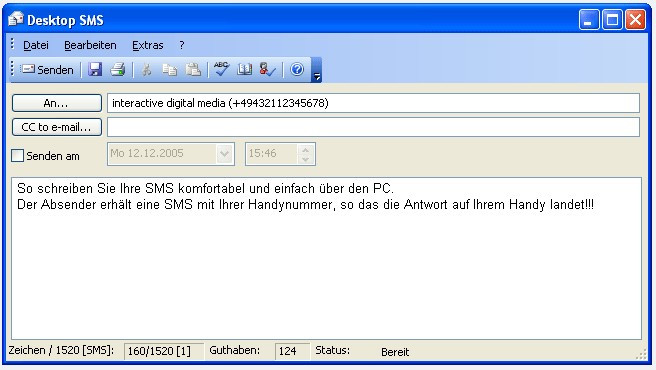Click into the SMS message text area
656x370 pixels.
pos(326,258)
